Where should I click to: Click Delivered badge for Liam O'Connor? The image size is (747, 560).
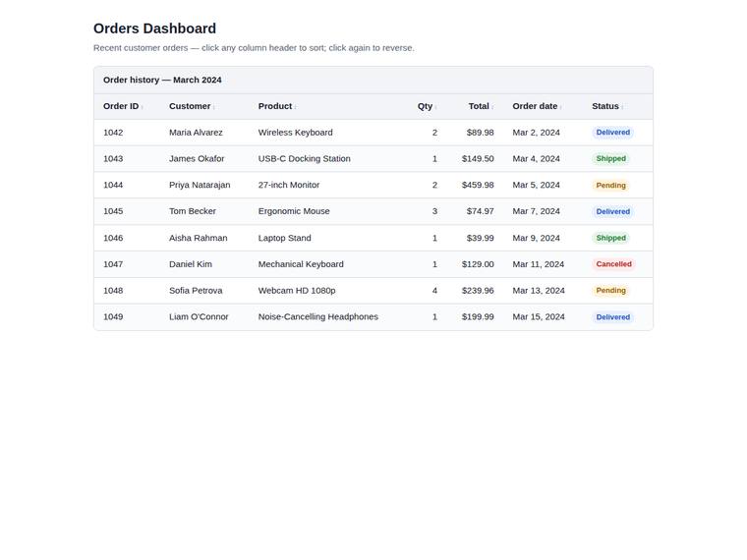pyautogui.click(x=612, y=317)
